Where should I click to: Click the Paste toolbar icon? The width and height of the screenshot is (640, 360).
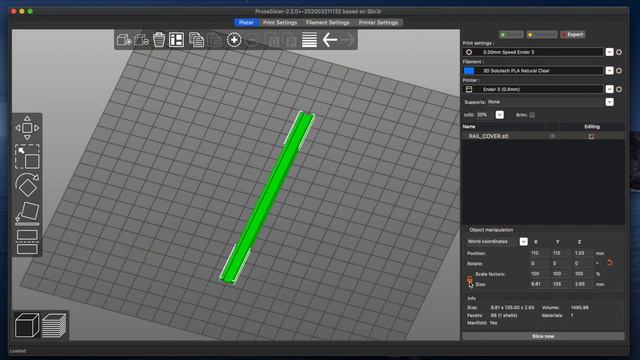(x=214, y=40)
